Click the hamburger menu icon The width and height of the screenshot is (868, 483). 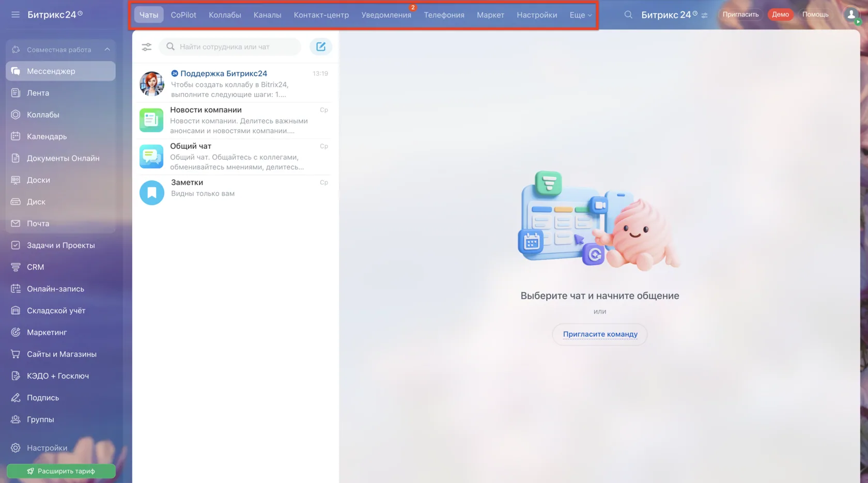[x=16, y=14]
